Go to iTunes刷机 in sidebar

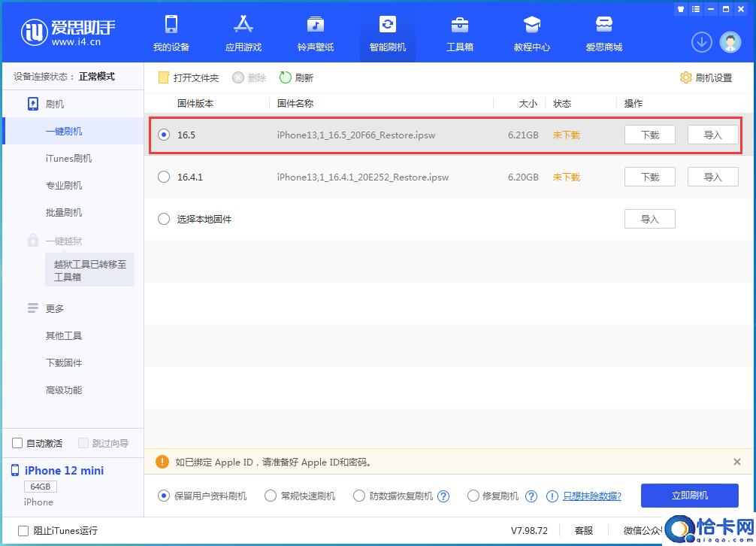point(68,158)
